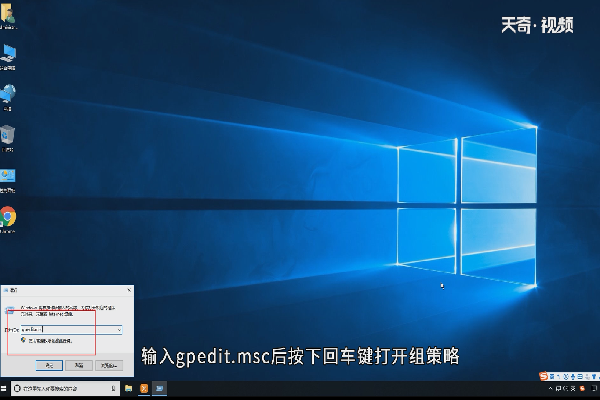Open network status tray icon

[x=558, y=389]
